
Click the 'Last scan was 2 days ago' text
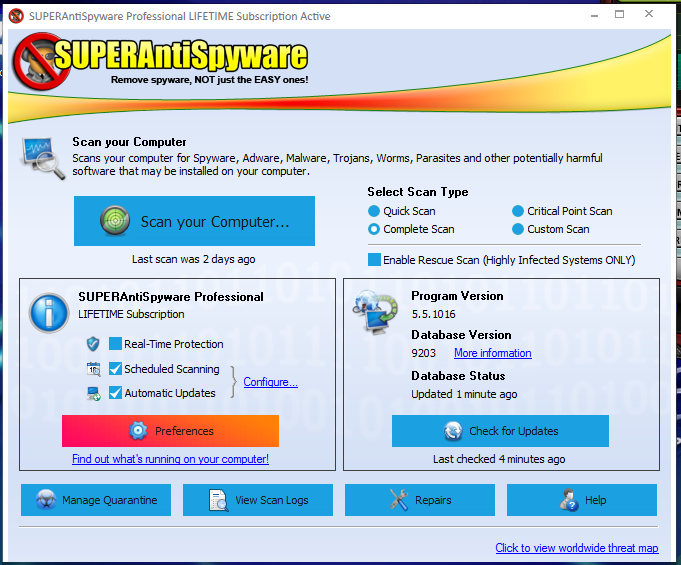click(194, 259)
